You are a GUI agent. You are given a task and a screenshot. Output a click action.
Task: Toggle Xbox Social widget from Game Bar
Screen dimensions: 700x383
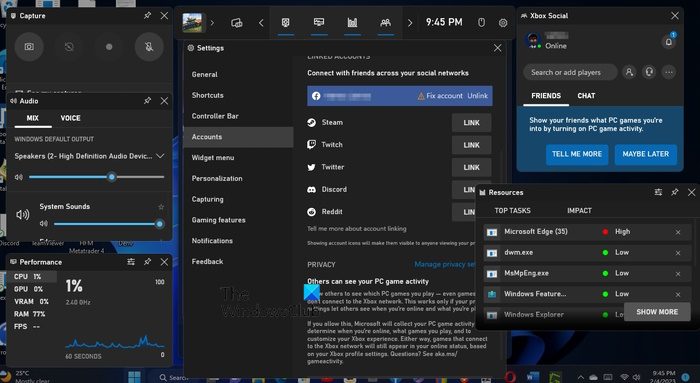pos(385,22)
